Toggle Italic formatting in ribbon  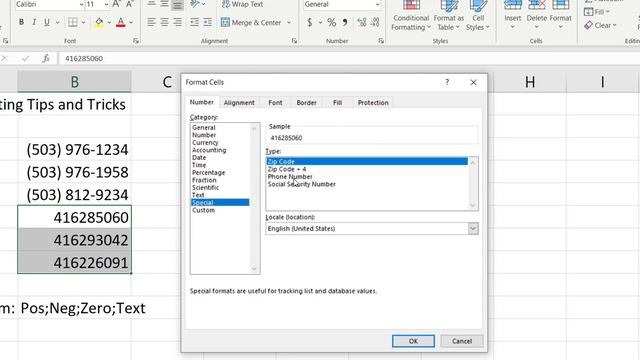[x=34, y=22]
